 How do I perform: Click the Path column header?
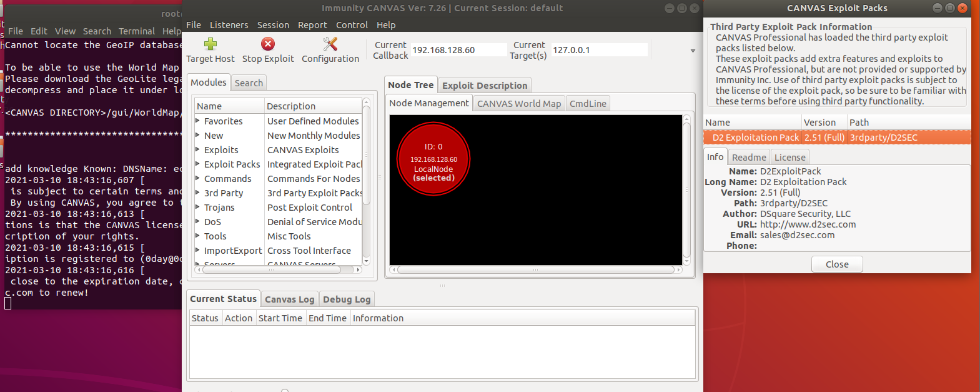[x=909, y=123]
